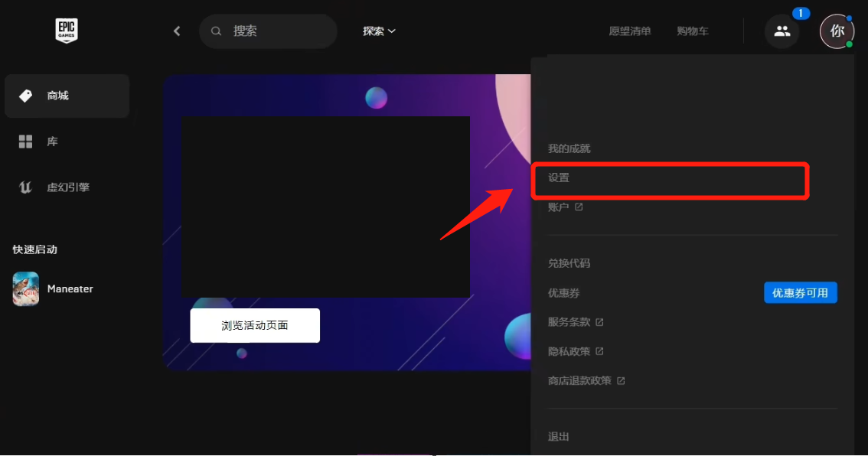Expand the 探索 dropdown
The height and width of the screenshot is (456, 868).
point(379,31)
